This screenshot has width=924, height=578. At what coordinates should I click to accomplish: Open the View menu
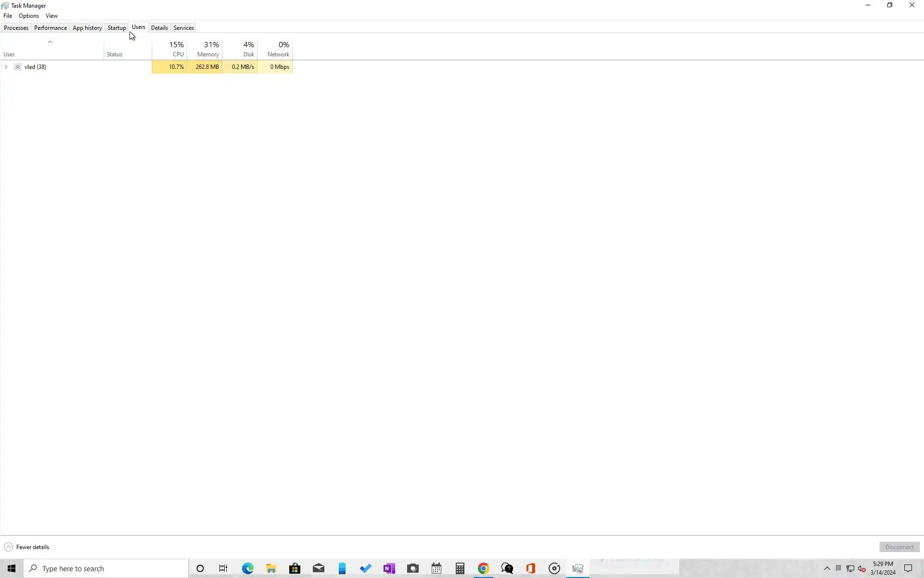[51, 16]
